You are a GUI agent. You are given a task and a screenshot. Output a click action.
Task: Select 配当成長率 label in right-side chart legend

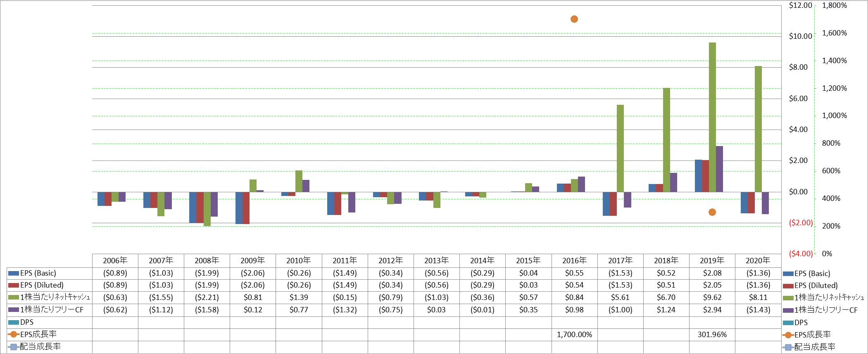(x=815, y=347)
